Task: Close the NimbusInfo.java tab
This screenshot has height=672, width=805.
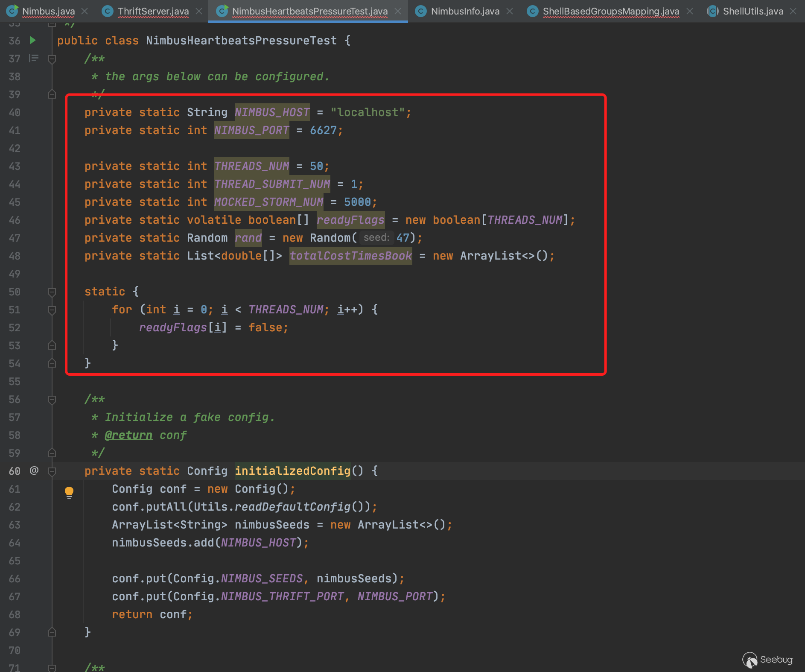Action: coord(510,11)
